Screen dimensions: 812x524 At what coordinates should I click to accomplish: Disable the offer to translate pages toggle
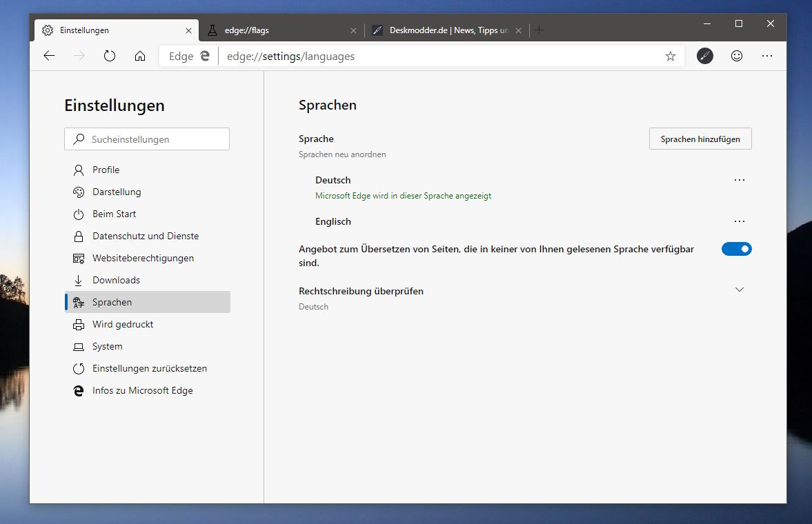[x=736, y=249]
